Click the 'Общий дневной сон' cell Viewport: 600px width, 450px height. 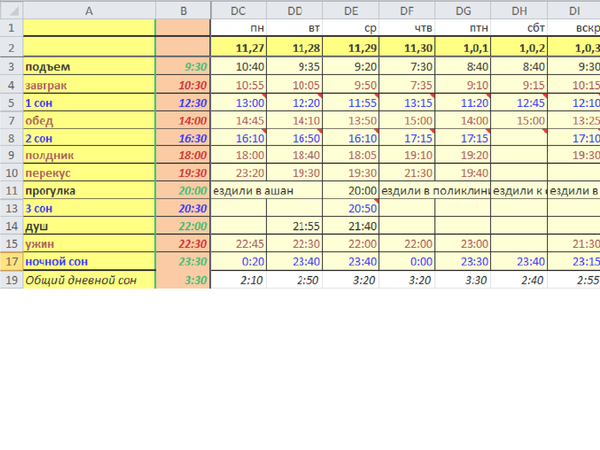point(89,281)
